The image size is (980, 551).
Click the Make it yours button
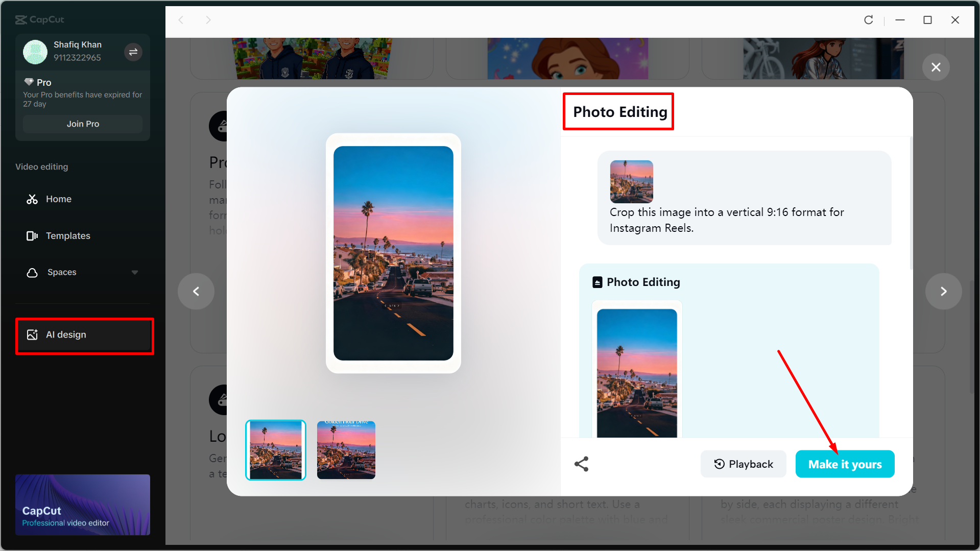[x=844, y=464]
